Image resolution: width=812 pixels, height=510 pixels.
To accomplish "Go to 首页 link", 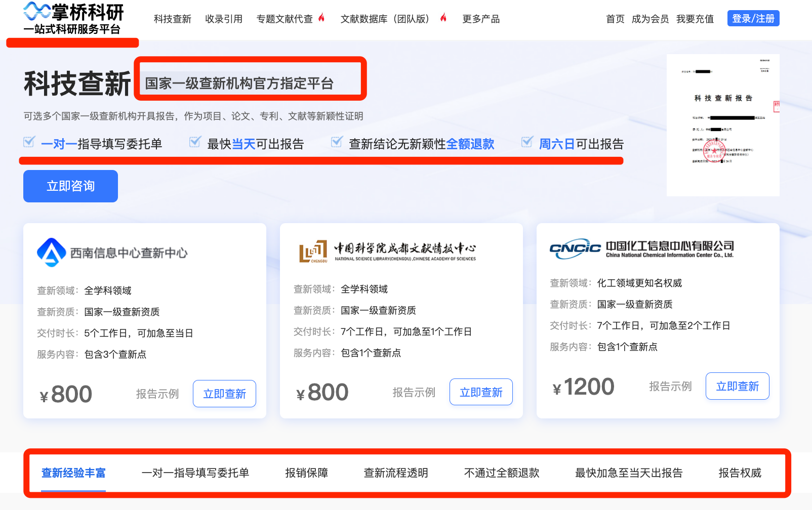I will click(x=615, y=19).
